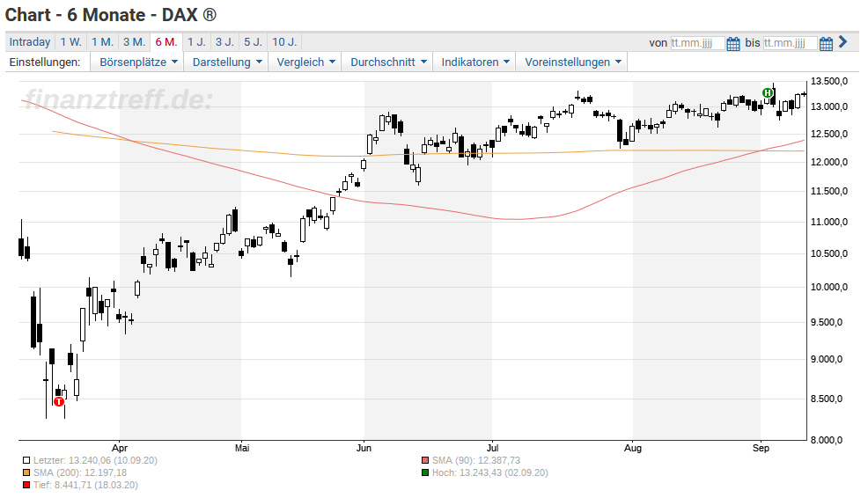Click the 'Chart - 6 Monate - DAX' heading

111,15
